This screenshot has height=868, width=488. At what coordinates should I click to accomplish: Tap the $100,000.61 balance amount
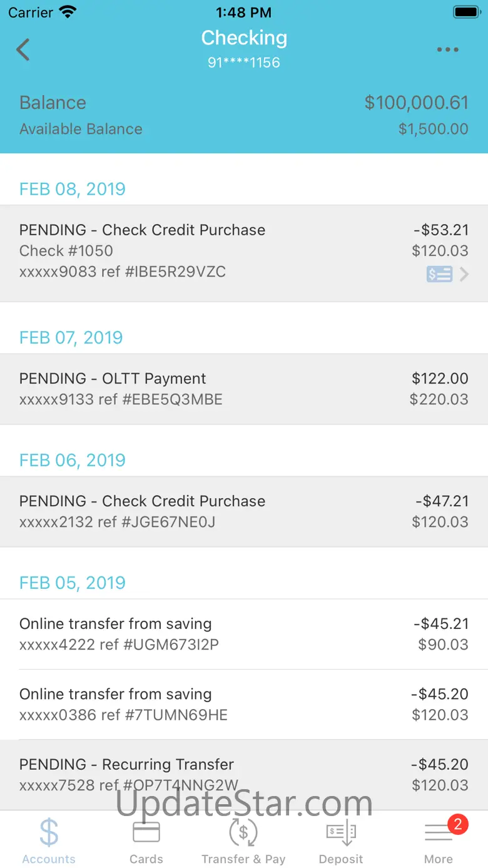416,103
